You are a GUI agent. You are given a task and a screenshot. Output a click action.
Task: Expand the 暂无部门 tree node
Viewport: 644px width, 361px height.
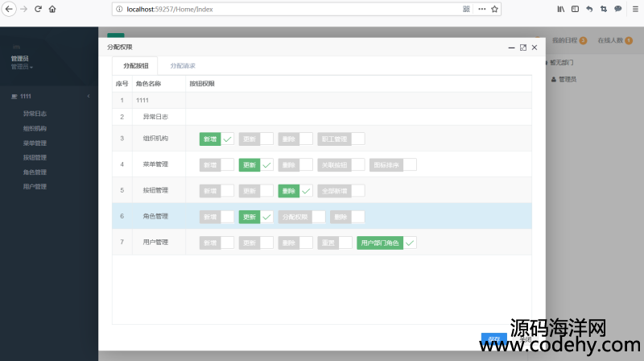coord(547,63)
